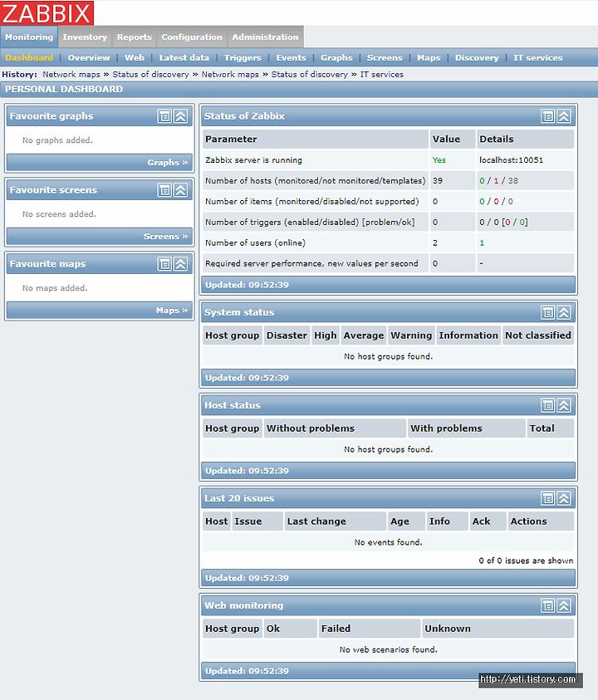Open the Reports tab
598x700 pixels.
135,37
